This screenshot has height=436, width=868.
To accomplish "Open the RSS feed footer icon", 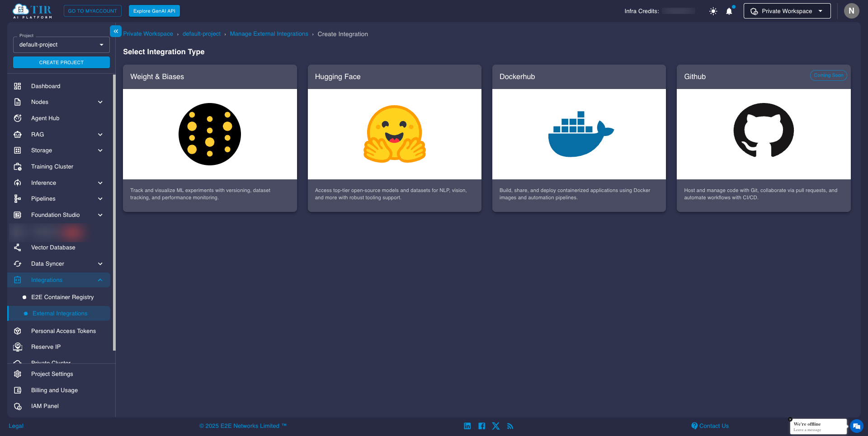I will 510,426.
